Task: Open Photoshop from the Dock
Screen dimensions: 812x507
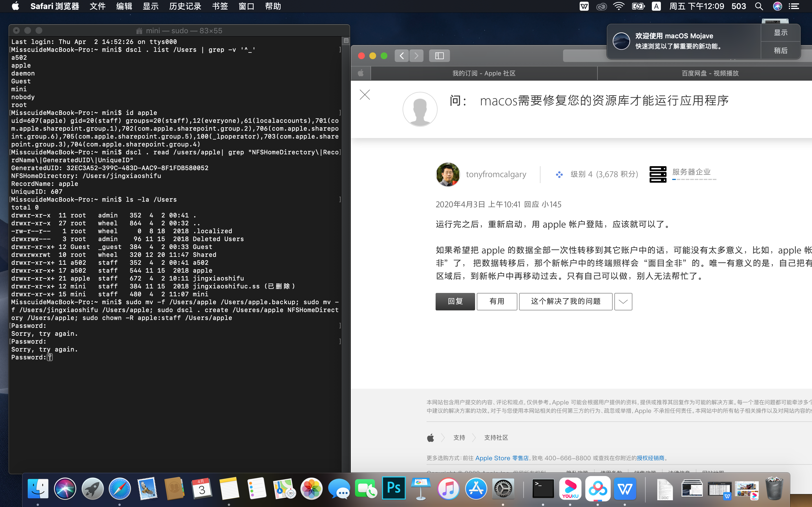Action: pos(393,488)
